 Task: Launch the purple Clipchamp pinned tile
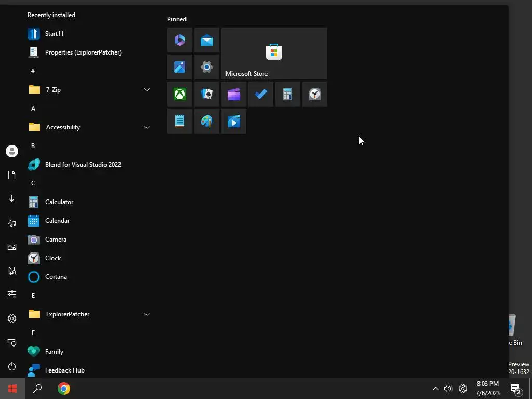pyautogui.click(x=234, y=94)
